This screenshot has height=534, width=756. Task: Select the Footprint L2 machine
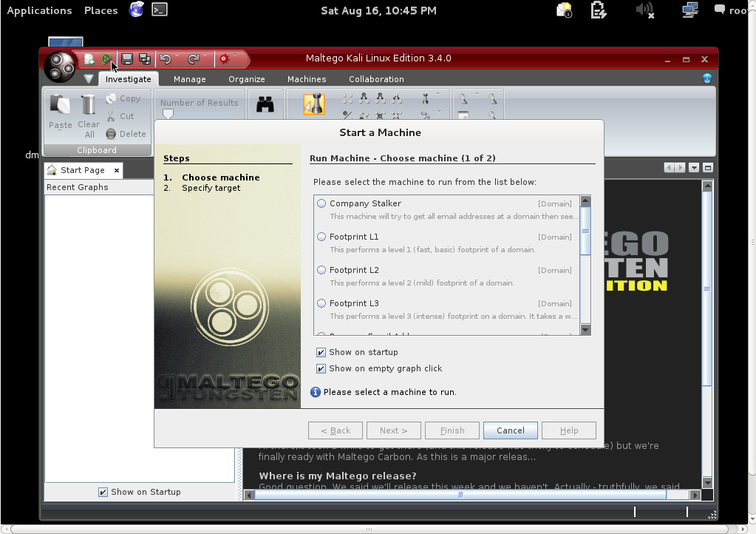point(321,270)
